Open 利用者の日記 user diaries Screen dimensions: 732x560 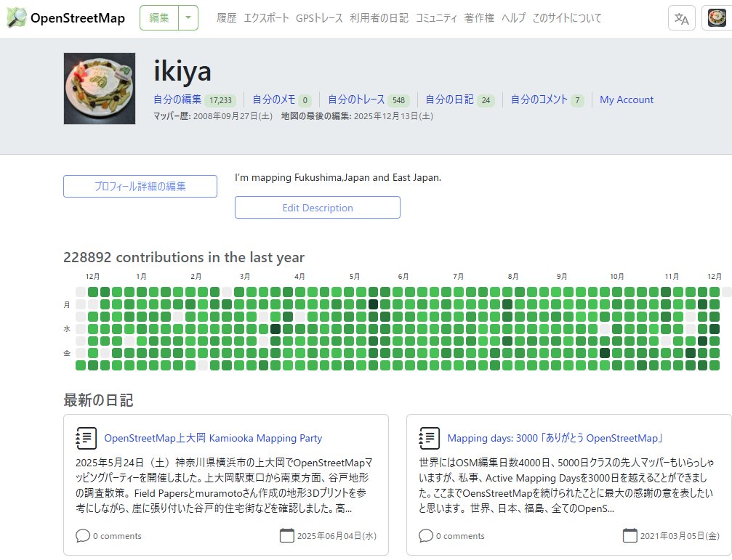(x=379, y=18)
